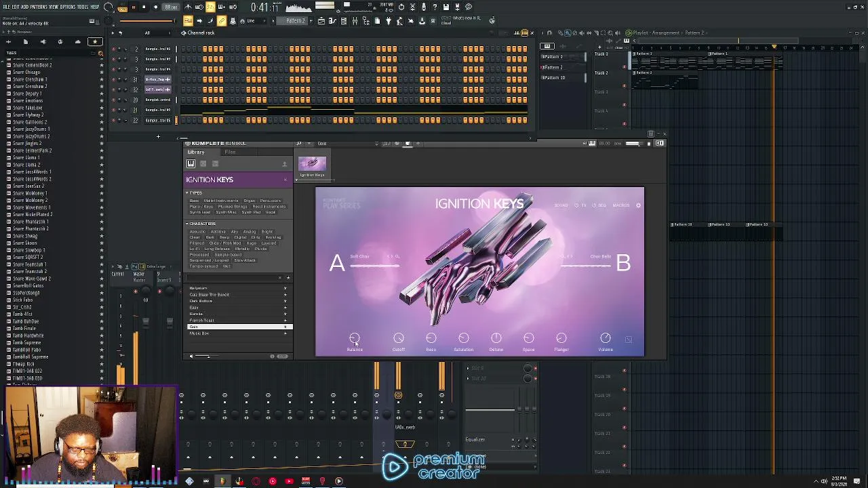The image size is (868, 488).
Task: Select the Synth Pad type tag
Action: coord(251,212)
